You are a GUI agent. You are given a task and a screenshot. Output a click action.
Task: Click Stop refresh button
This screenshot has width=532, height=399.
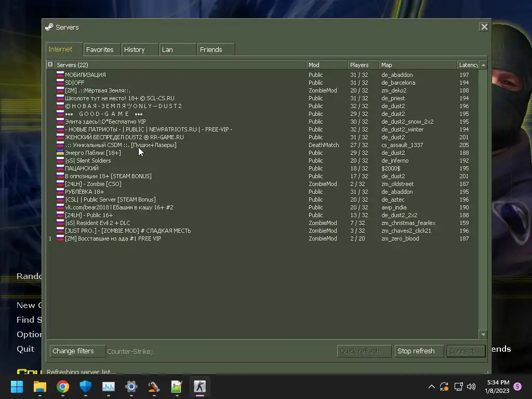coord(419,351)
